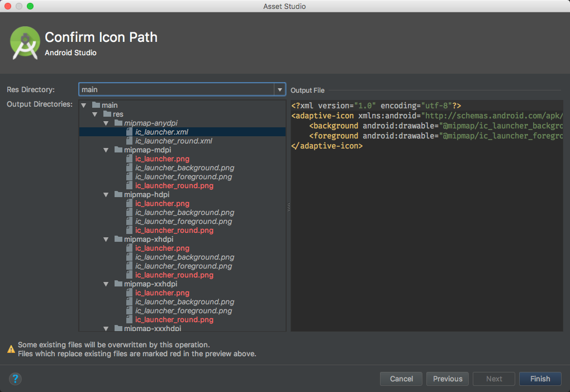This screenshot has height=392, width=570.
Task: Click the Output Directories label
Action: pyautogui.click(x=40, y=104)
